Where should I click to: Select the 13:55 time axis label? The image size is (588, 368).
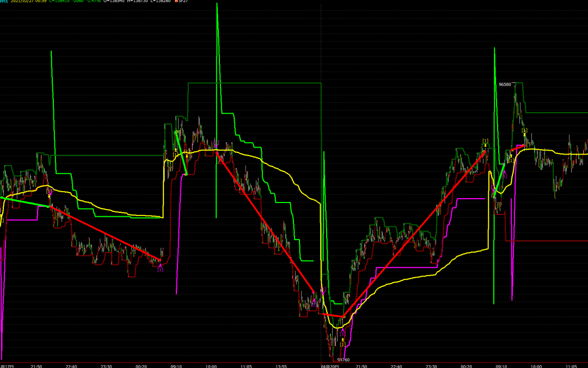click(281, 366)
